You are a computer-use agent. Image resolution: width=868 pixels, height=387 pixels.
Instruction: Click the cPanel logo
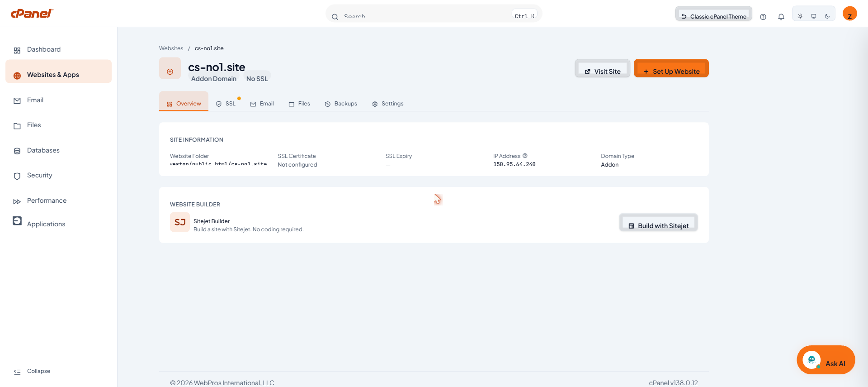(x=32, y=13)
